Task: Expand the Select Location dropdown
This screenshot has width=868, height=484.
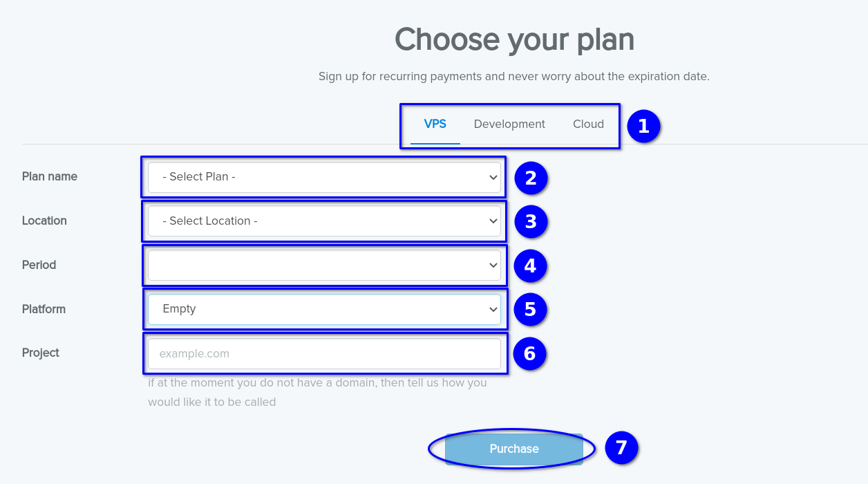Action: (x=324, y=221)
